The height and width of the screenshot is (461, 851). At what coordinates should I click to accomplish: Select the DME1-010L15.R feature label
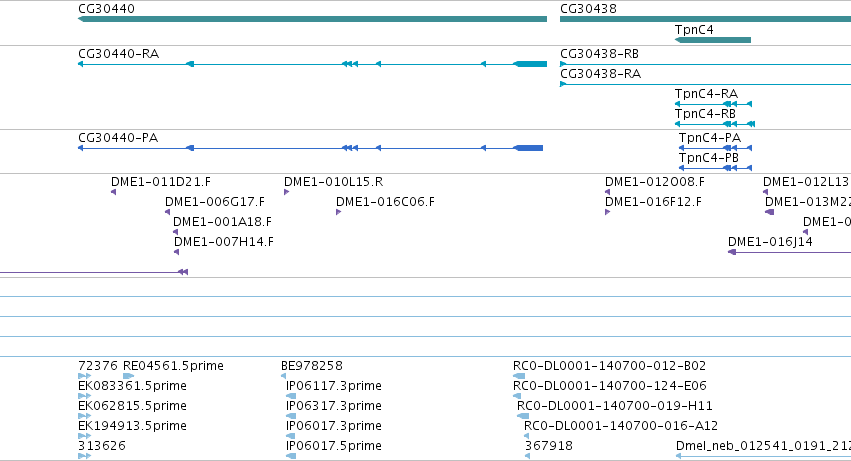coord(333,182)
